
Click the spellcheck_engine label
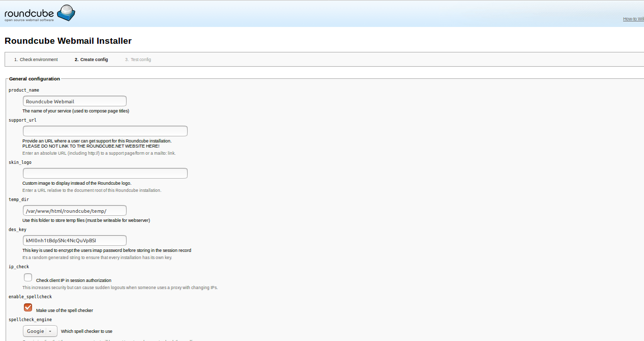(x=30, y=320)
